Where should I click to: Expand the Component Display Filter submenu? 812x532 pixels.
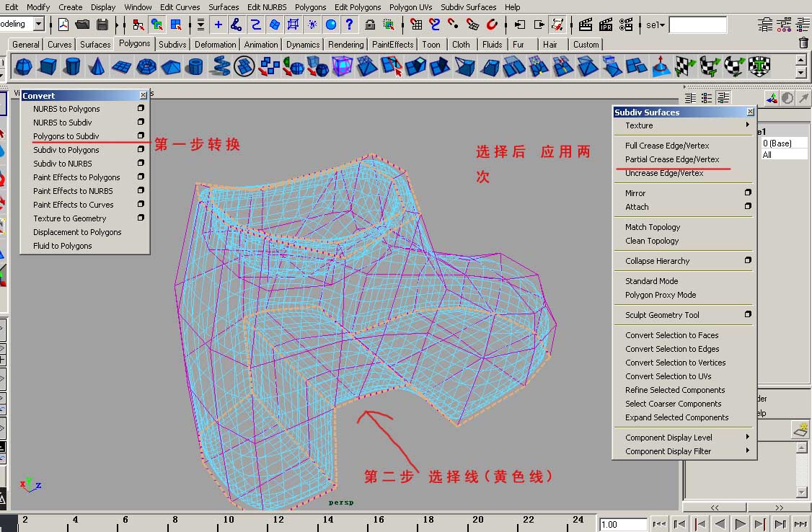click(x=747, y=451)
